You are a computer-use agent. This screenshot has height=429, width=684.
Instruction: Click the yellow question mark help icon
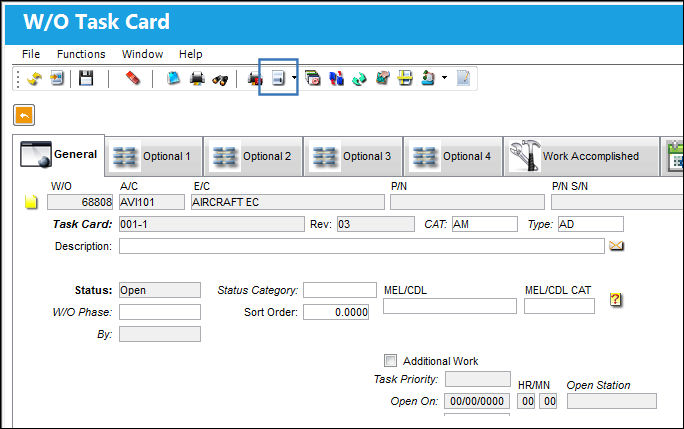pos(615,299)
